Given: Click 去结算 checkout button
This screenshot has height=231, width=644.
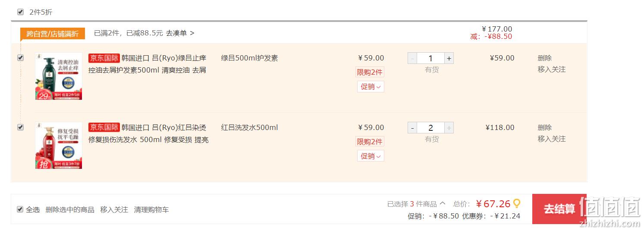Looking at the screenshot, I should (559, 209).
